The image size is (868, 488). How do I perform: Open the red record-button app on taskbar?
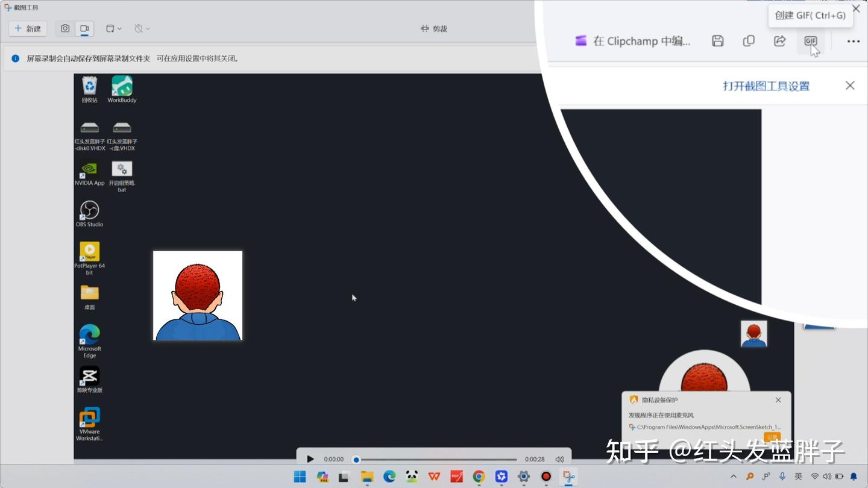(546, 477)
